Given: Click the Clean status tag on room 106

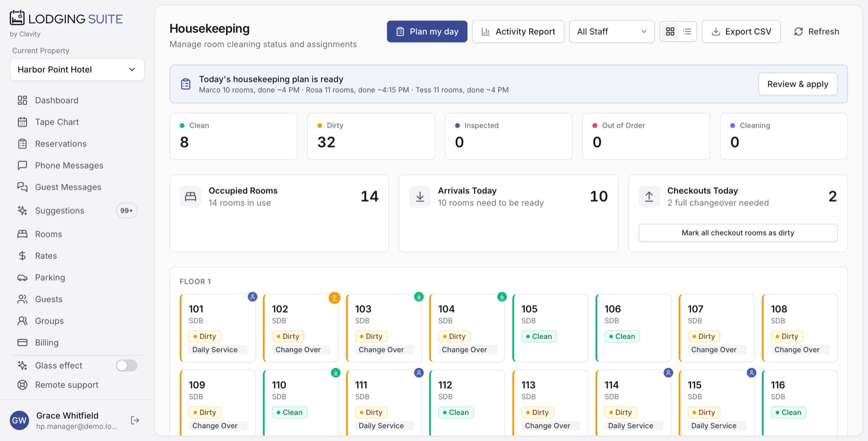Looking at the screenshot, I should pos(622,337).
